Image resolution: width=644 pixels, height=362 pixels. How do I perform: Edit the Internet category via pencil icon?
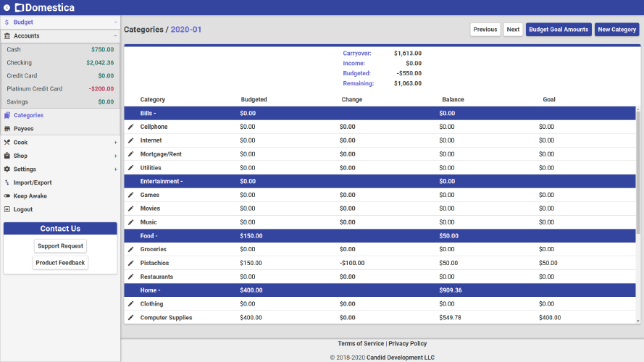pos(131,140)
